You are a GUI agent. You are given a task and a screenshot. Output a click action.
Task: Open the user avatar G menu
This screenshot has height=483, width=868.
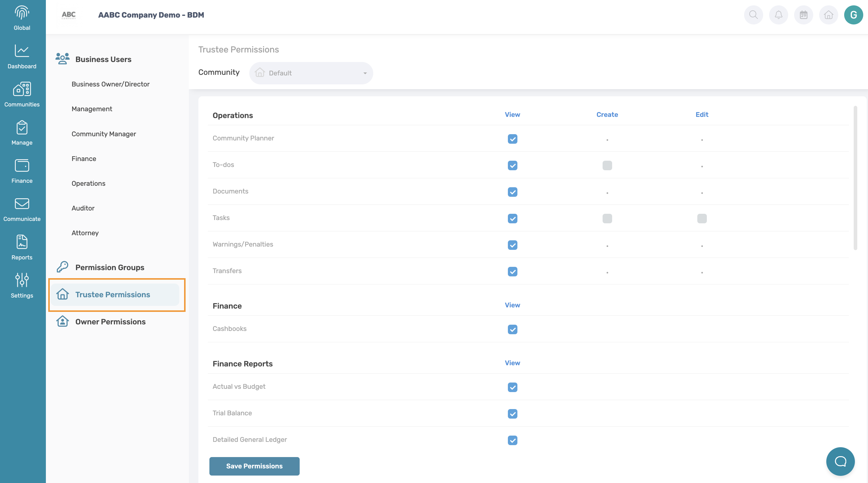coord(853,15)
